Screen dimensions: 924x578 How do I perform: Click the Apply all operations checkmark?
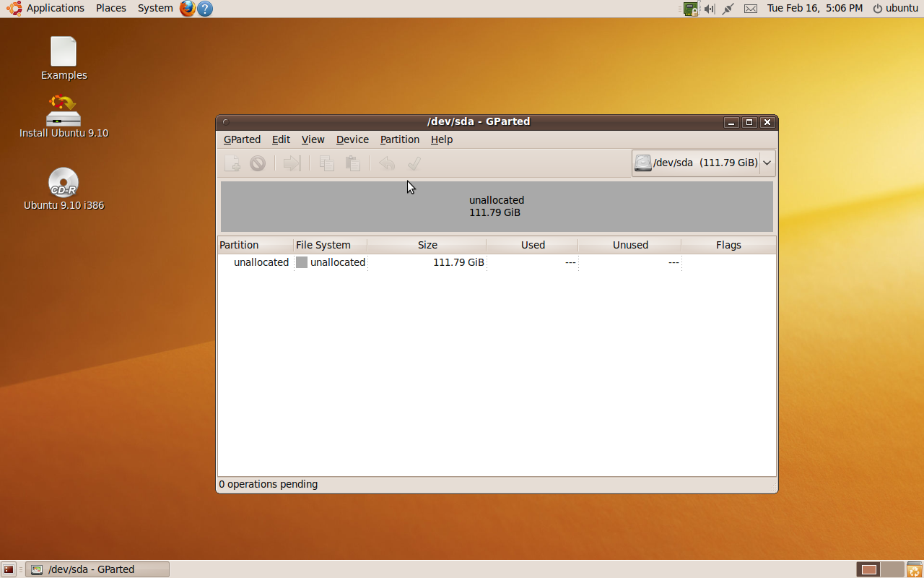414,163
